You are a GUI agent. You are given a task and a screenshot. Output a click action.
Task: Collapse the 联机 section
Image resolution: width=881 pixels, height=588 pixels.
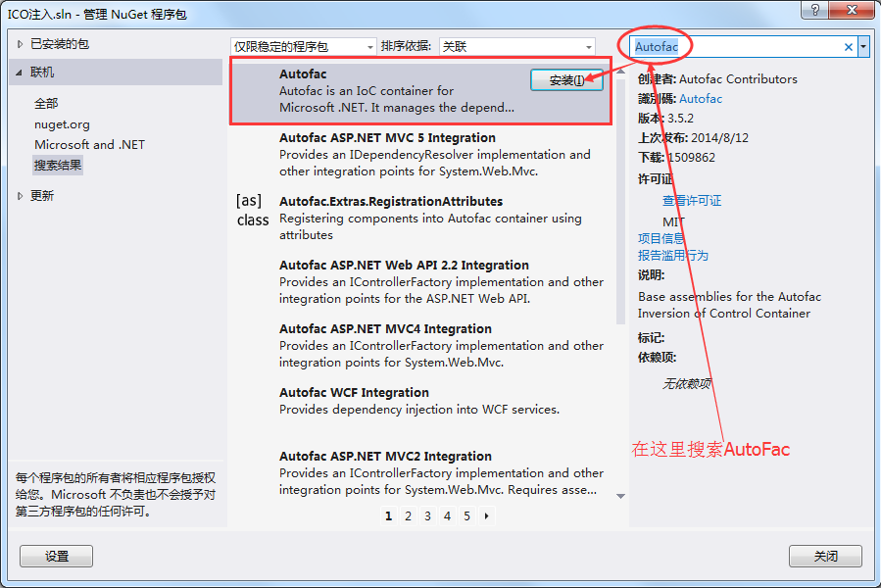[20, 73]
